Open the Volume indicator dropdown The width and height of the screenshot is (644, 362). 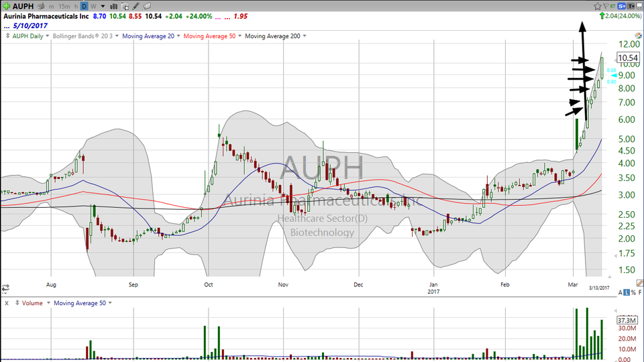pyautogui.click(x=48, y=303)
